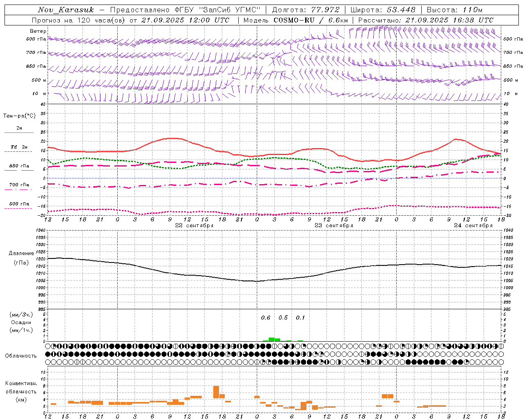Click 'Предоставлено ФГБУ "ЗапСиб УГМС"' provider text
525x420 pixels.
[x=185, y=10]
